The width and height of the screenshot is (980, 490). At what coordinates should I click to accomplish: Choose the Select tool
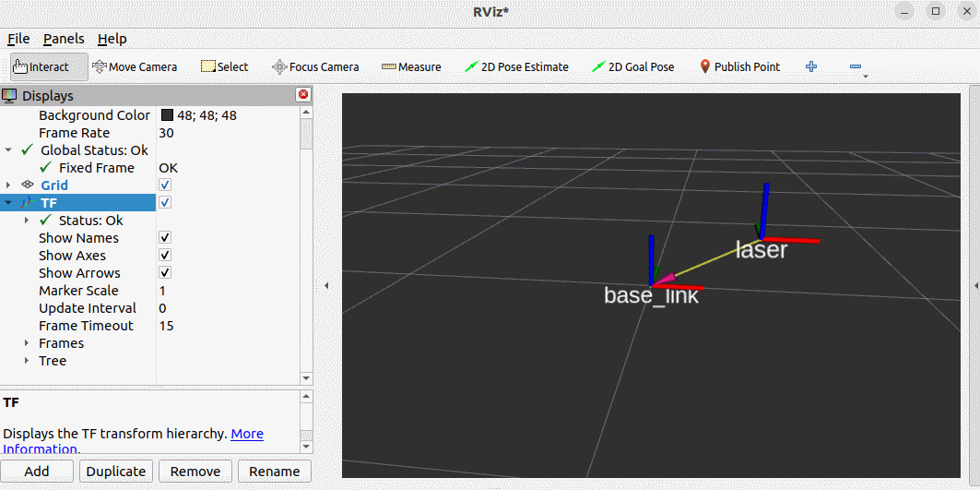(224, 67)
